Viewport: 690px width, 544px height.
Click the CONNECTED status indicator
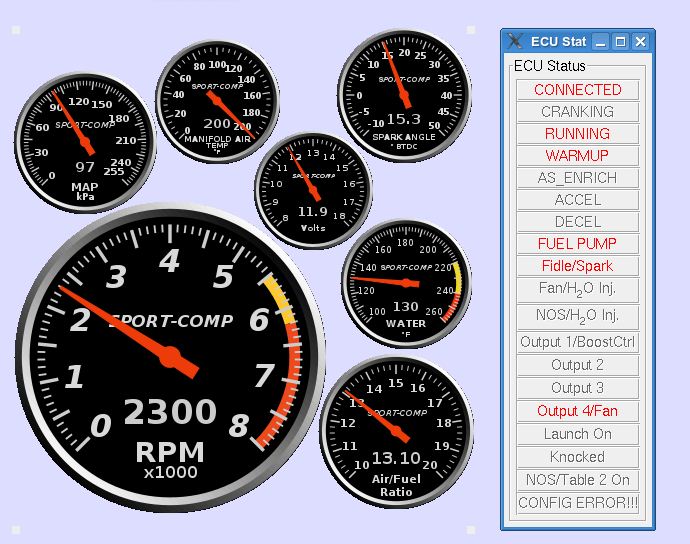pyautogui.click(x=577, y=89)
